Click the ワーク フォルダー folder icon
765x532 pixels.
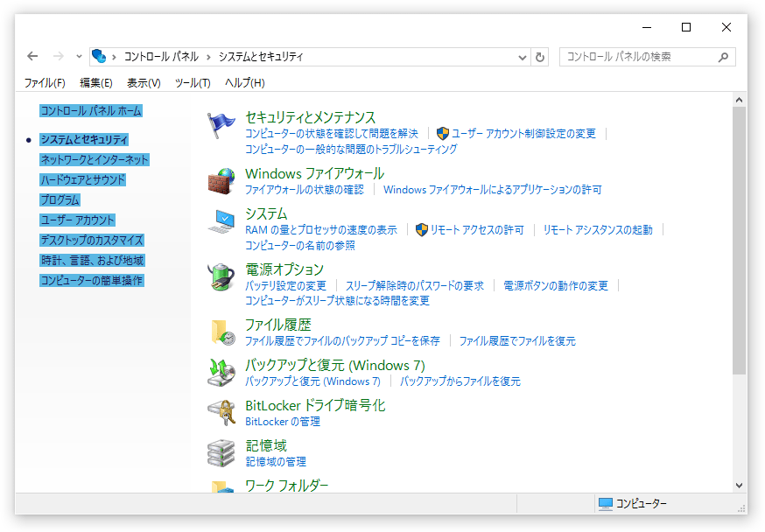(222, 486)
